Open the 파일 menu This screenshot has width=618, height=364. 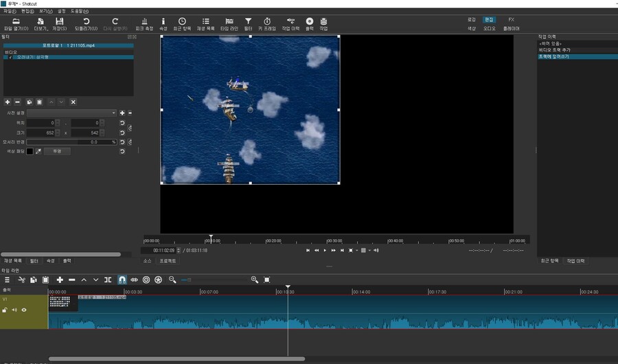tap(10, 11)
